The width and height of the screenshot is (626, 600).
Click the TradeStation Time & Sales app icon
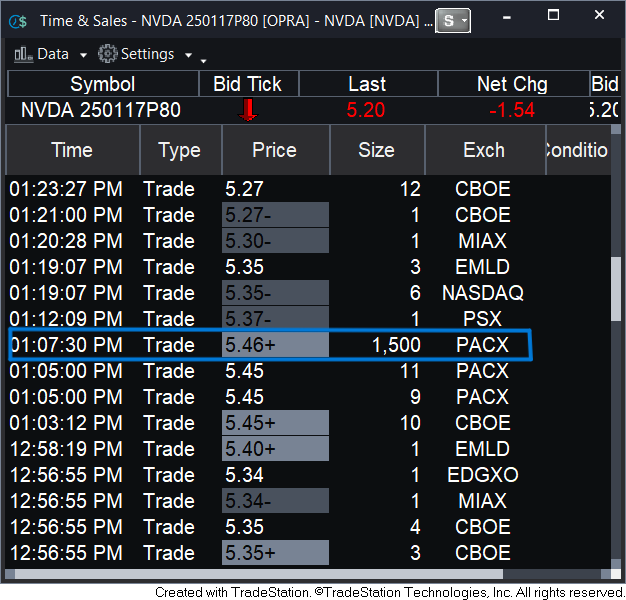click(18, 21)
